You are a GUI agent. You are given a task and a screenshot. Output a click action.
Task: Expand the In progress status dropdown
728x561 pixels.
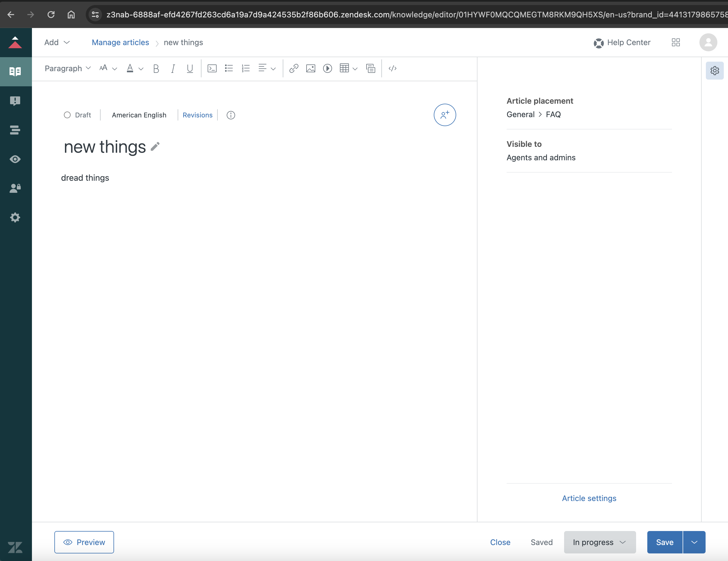[x=599, y=542]
